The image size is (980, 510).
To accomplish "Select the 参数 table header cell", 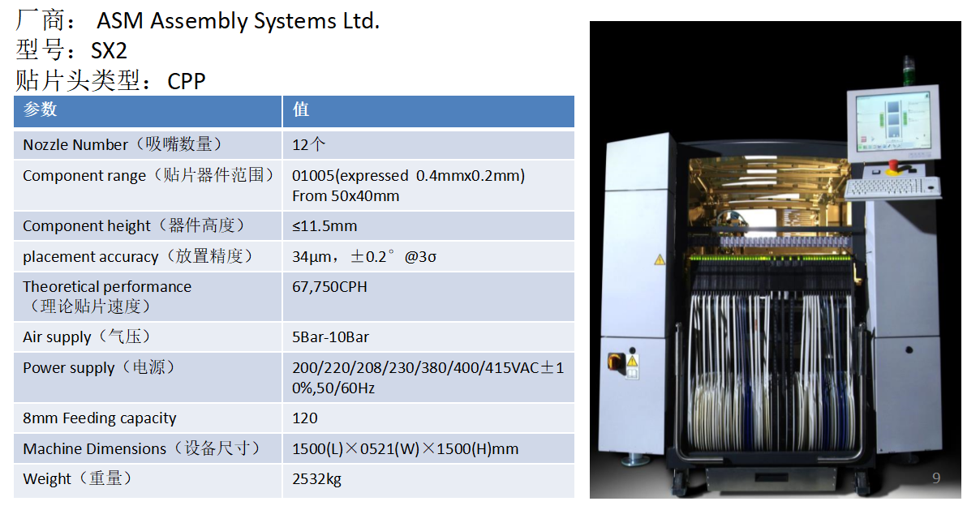I will click(x=148, y=110).
